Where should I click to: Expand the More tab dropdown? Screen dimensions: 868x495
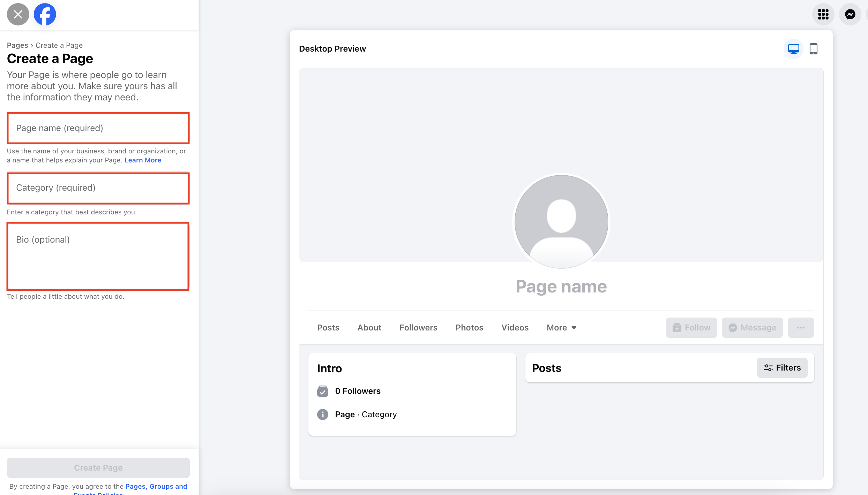pyautogui.click(x=561, y=328)
